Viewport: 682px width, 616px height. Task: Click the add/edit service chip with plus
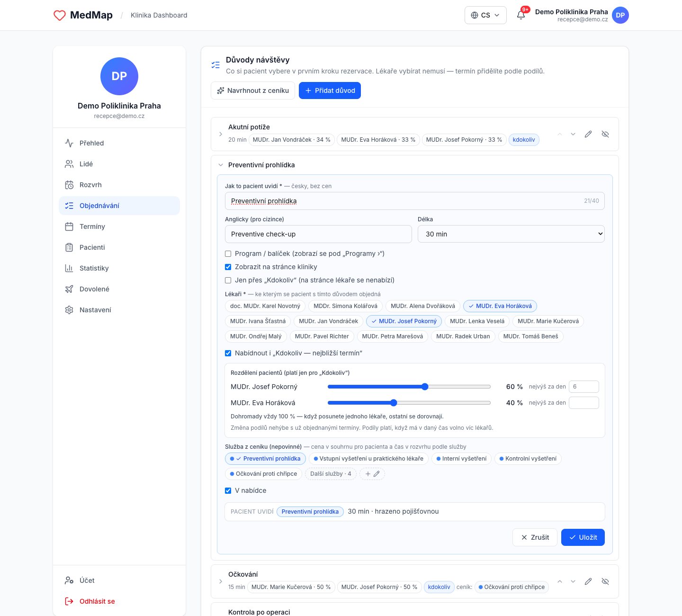click(x=372, y=474)
